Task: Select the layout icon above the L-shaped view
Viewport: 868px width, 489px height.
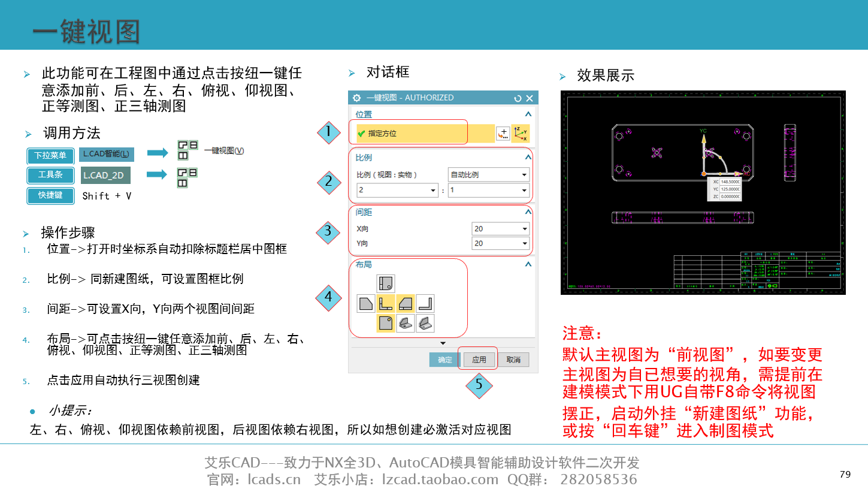Action: pyautogui.click(x=385, y=283)
